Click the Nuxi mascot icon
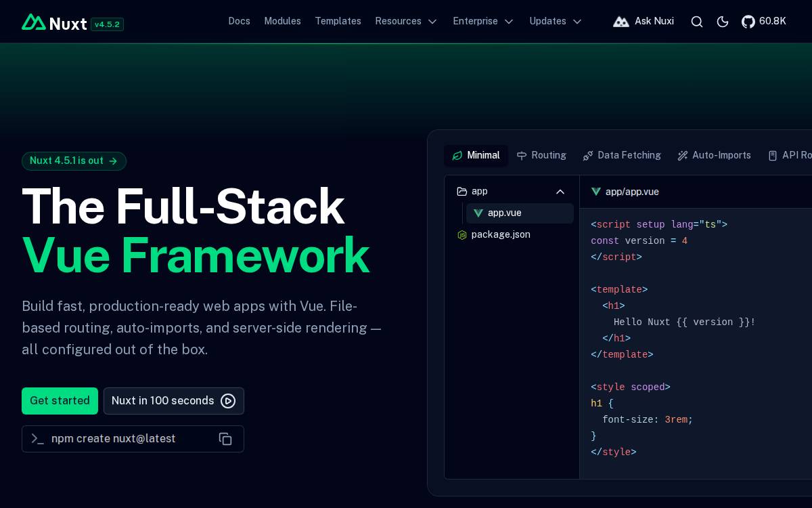Viewport: 812px width, 508px height. pyautogui.click(x=621, y=22)
